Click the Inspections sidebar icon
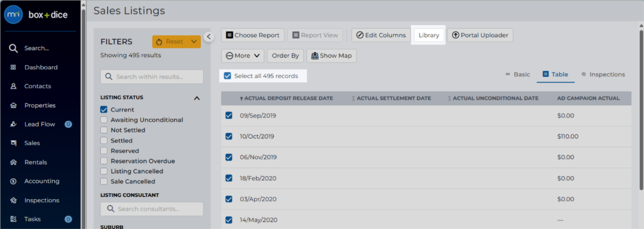Viewport: 644px width, 229px height. (13, 200)
